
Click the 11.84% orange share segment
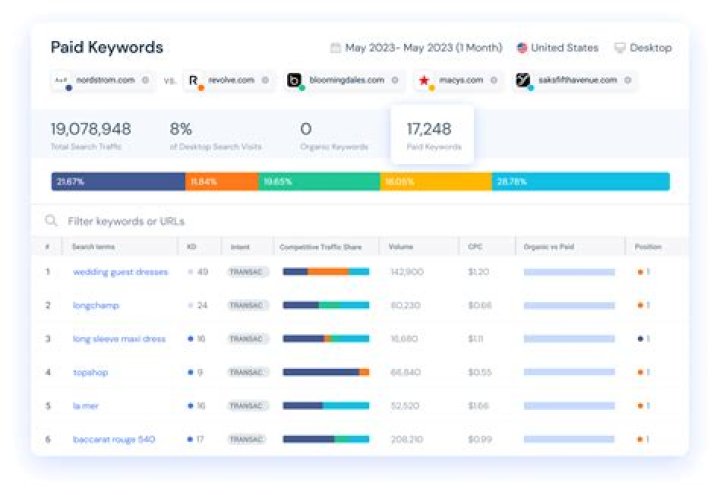point(222,182)
